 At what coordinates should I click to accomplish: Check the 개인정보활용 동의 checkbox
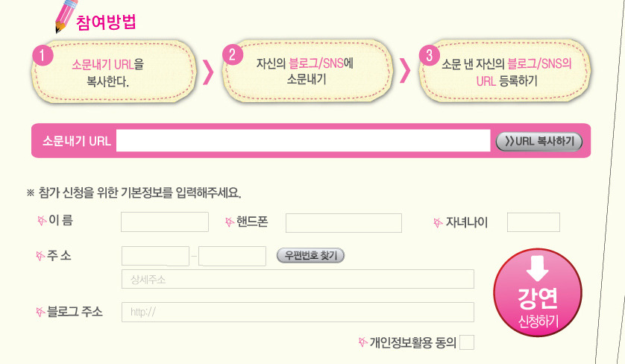click(467, 342)
